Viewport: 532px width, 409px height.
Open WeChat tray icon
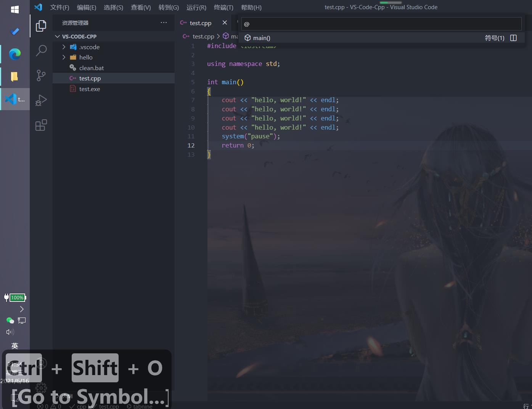click(10, 321)
